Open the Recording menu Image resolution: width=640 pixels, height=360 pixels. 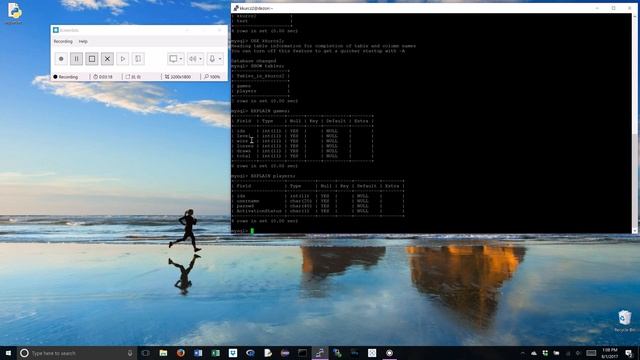[x=63, y=42]
